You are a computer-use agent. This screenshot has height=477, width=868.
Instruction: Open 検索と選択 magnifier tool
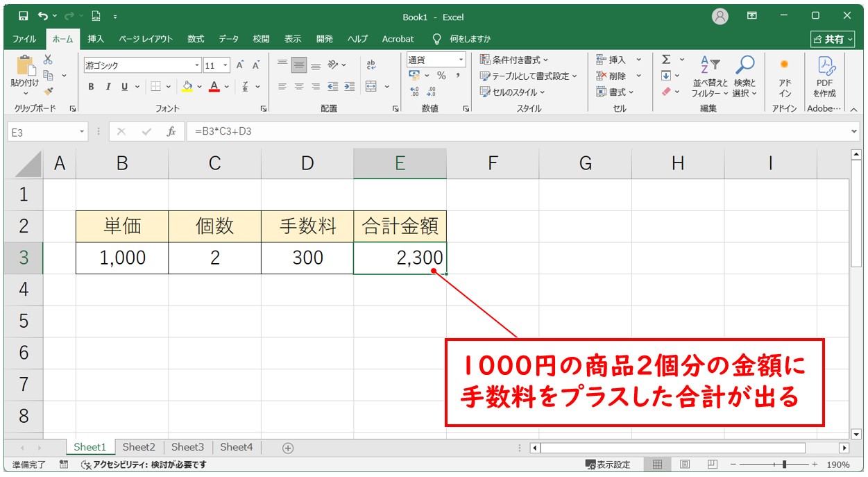[744, 76]
